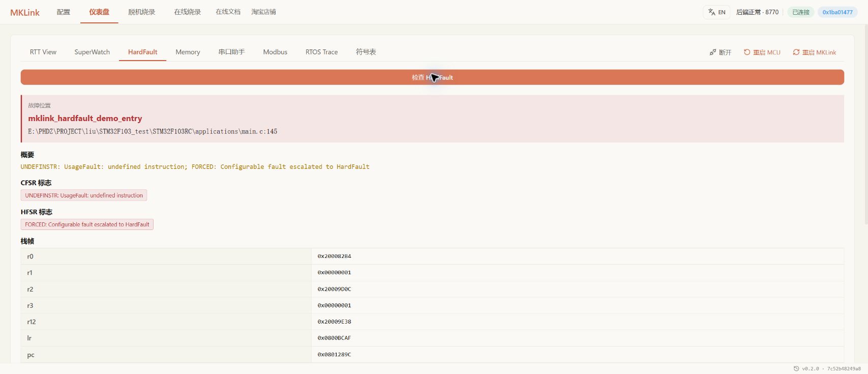Switch to the RTOS Trace tab
Viewport: 868px width, 374px height.
pos(322,52)
